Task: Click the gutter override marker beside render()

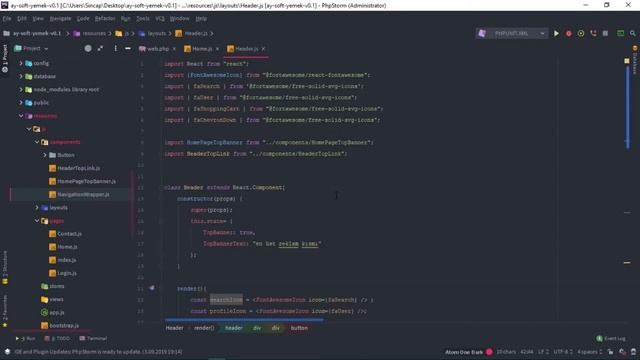Action: 151,288
